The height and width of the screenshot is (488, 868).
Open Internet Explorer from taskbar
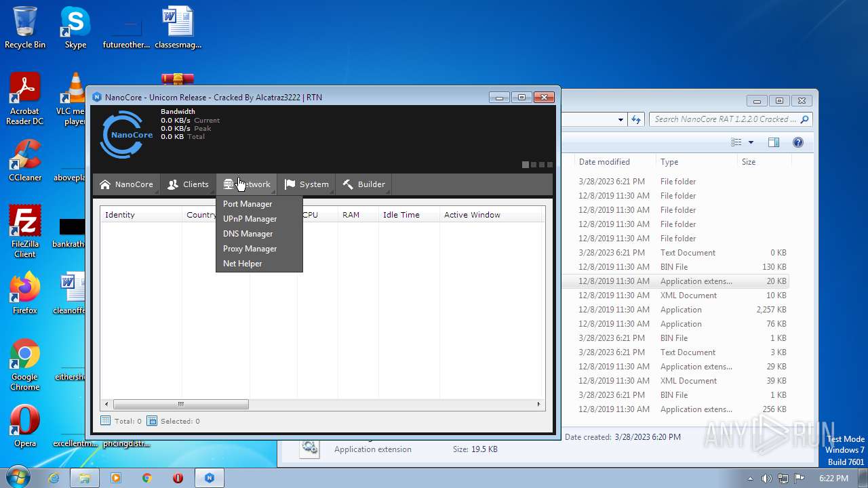[54, 478]
